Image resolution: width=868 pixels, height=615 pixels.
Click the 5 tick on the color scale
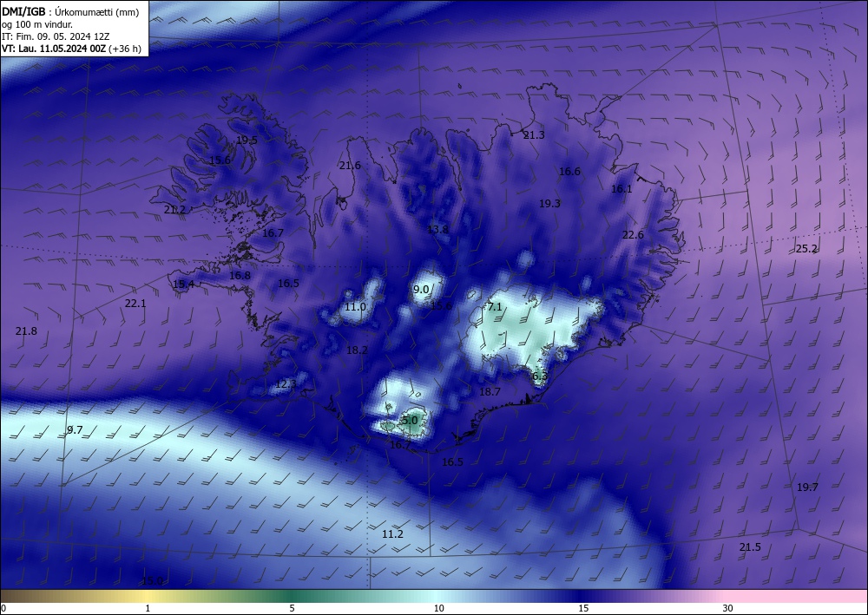point(292,608)
